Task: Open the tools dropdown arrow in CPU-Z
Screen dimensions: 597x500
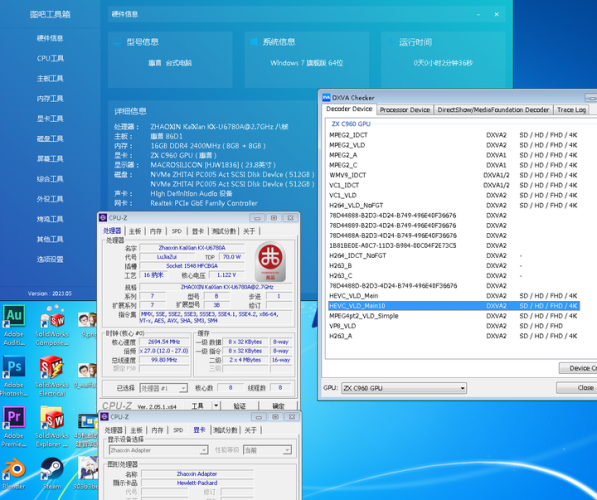Action: tap(216, 406)
